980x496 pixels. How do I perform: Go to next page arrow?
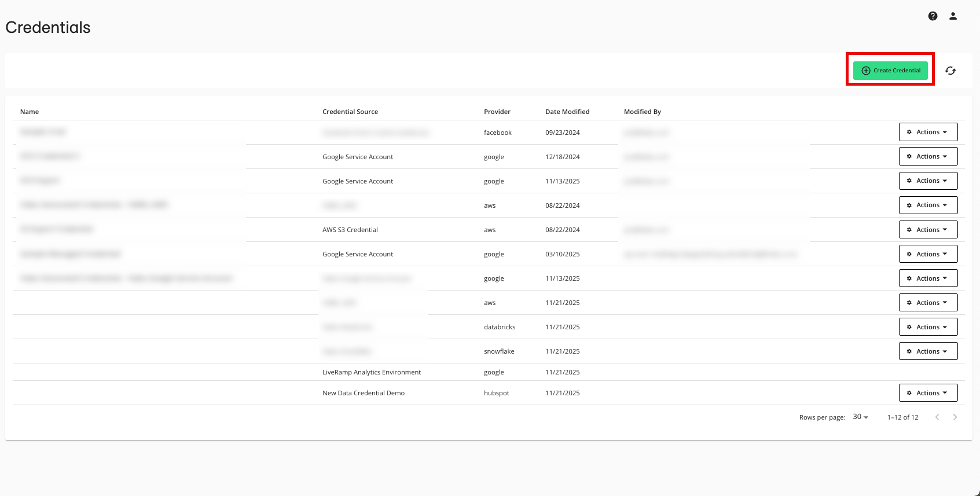coord(955,417)
